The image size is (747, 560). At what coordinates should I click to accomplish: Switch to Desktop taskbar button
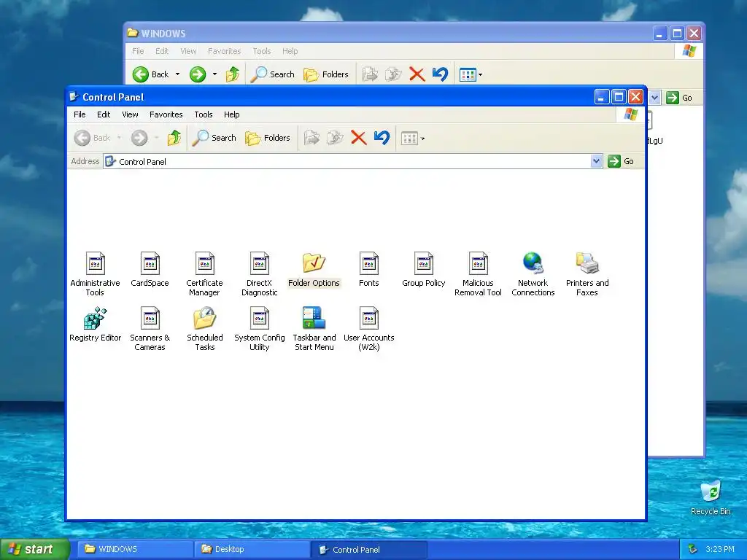(252, 549)
